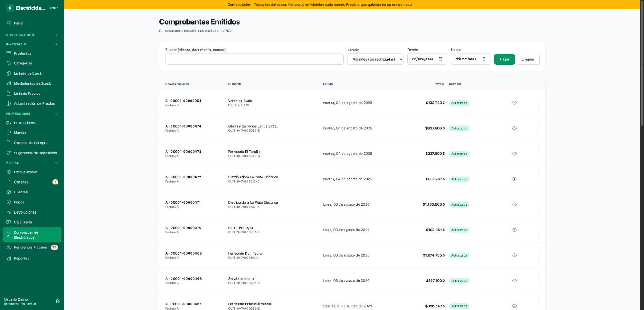
Task: View invoice B 00001-00000054 eye icon
Action: (514, 103)
